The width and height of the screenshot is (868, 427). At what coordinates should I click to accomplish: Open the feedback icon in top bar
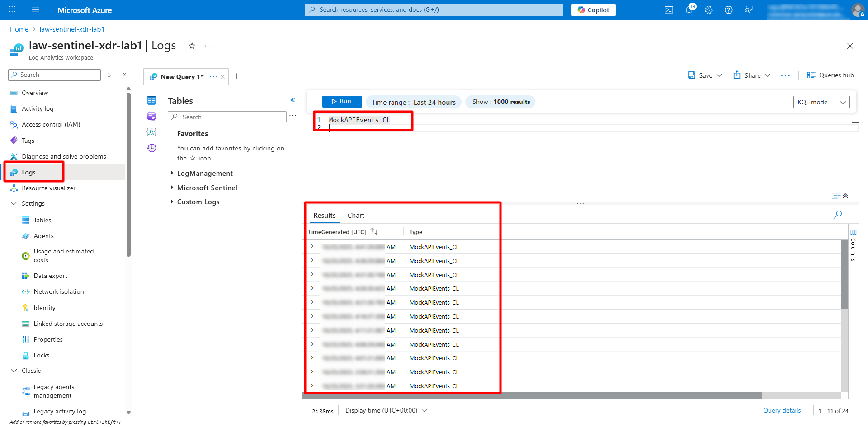click(x=749, y=10)
